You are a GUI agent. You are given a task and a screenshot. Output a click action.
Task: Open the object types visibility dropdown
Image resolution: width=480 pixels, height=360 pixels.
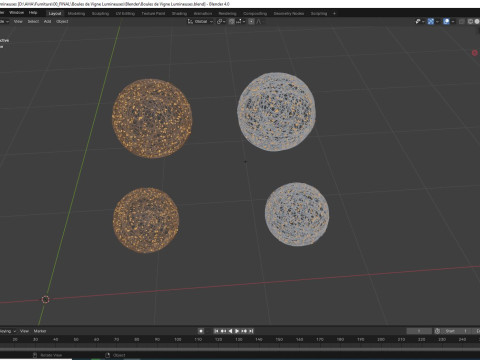(x=419, y=21)
